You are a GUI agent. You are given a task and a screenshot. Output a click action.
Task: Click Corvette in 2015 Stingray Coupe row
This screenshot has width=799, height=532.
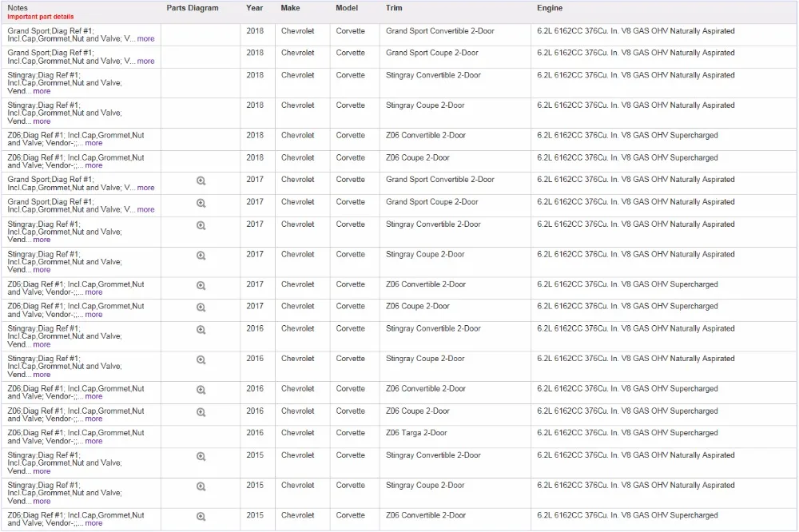(x=351, y=486)
